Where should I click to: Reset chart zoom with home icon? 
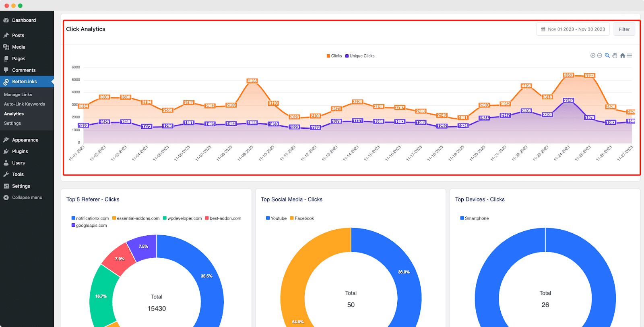click(x=622, y=56)
